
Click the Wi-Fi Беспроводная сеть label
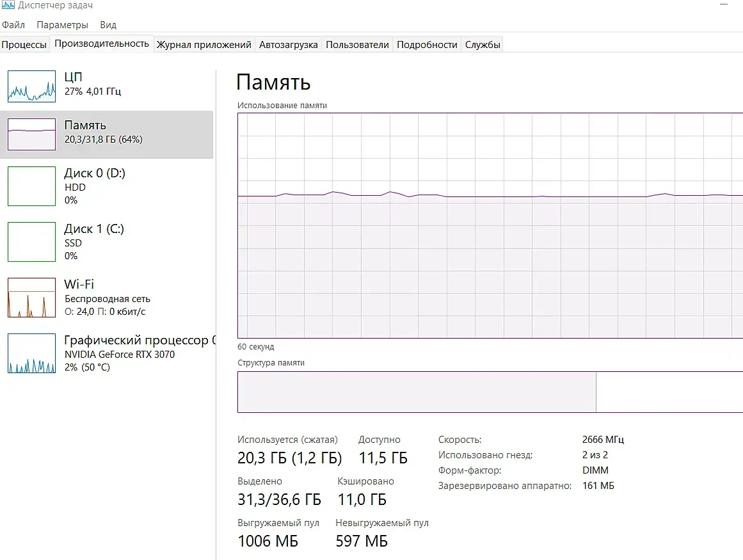(x=107, y=298)
